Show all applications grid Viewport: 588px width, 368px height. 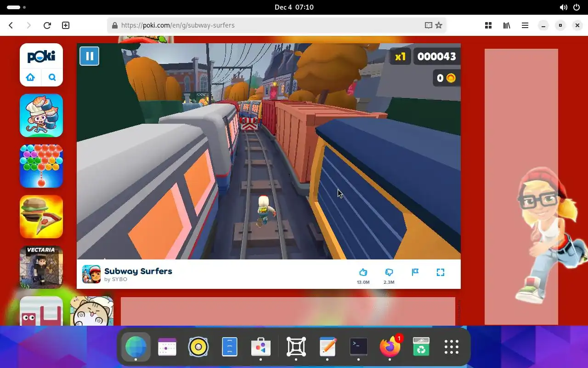click(452, 347)
